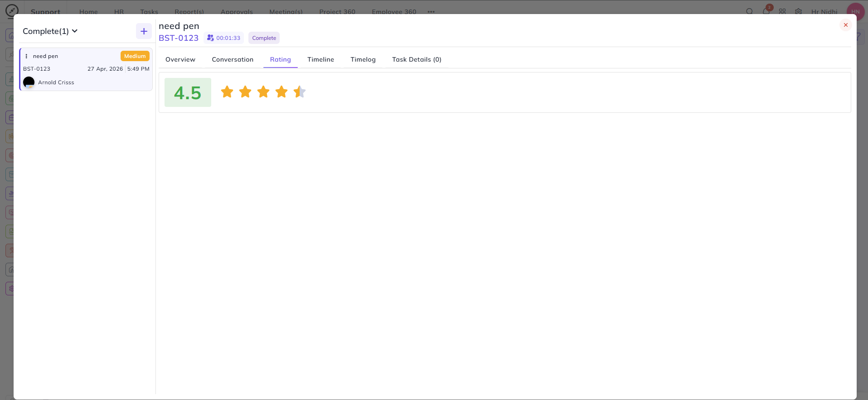Open the three-dot menu on need pen card
The image size is (868, 400).
pos(26,56)
